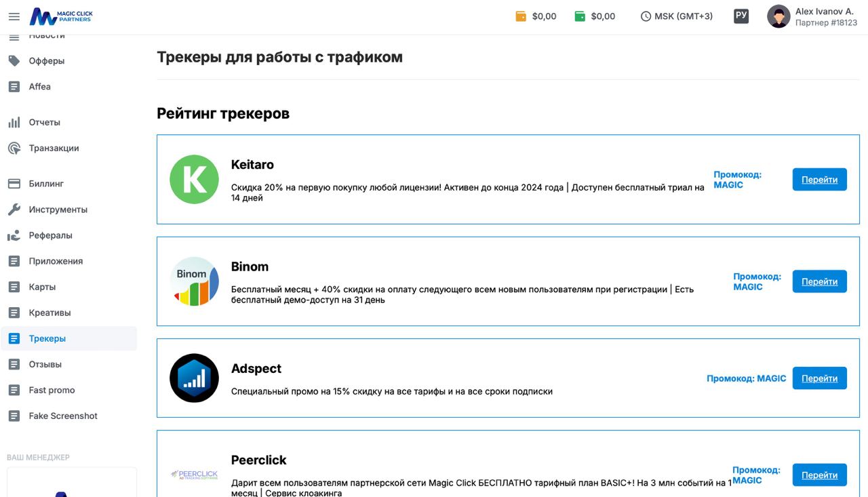Viewport: 868px width, 497px height.
Task: Click the Карты sidebar icon
Action: [x=14, y=287]
